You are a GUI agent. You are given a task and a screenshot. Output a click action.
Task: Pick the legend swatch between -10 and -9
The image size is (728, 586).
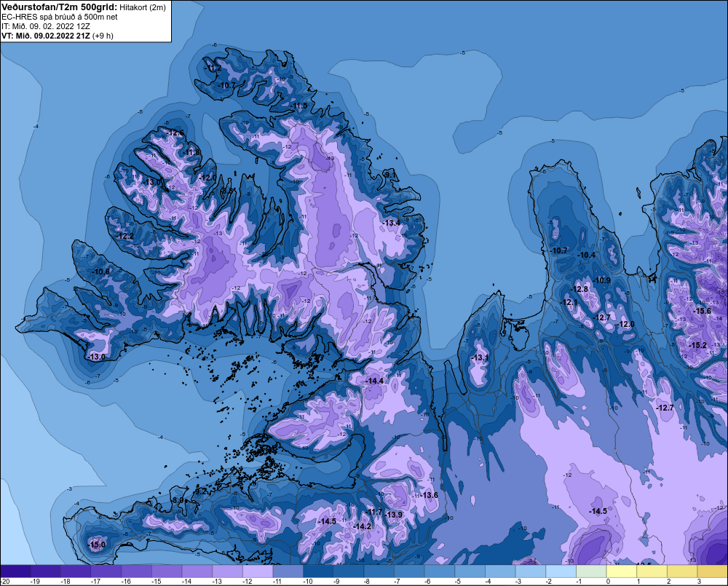coord(319,571)
